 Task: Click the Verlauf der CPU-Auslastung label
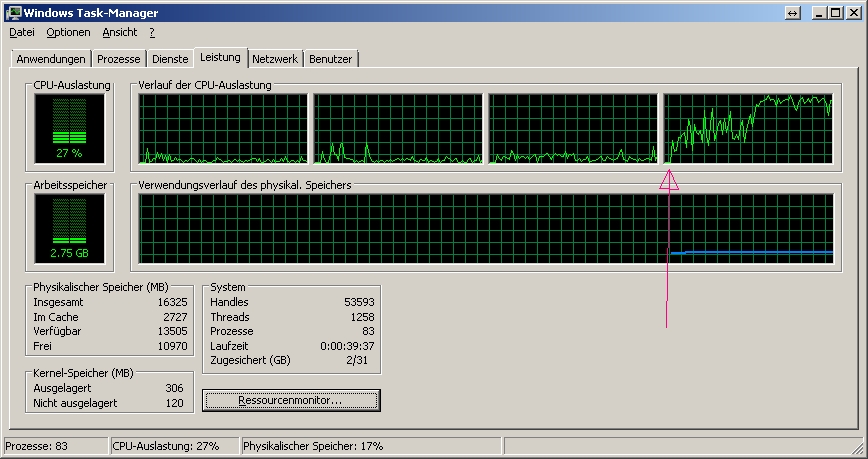[x=205, y=85]
